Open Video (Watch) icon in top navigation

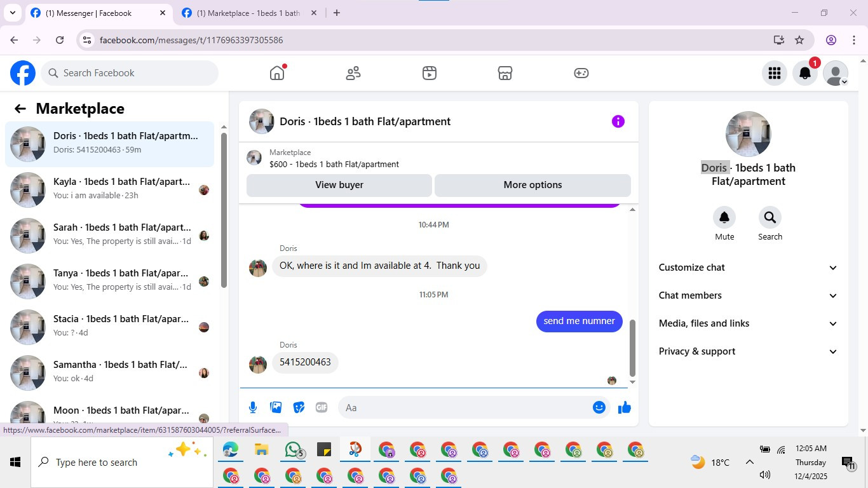430,73
